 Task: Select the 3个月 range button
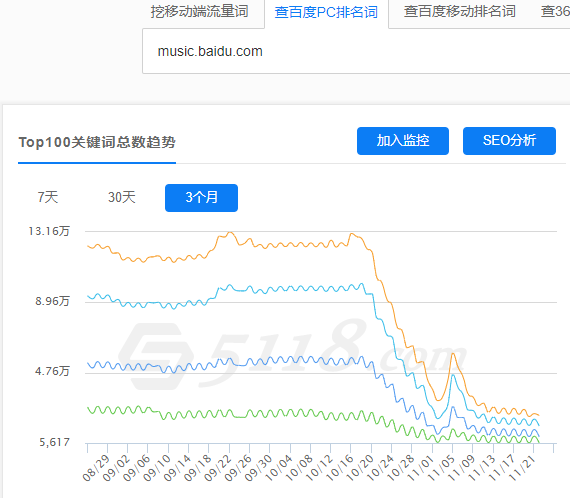click(x=201, y=198)
